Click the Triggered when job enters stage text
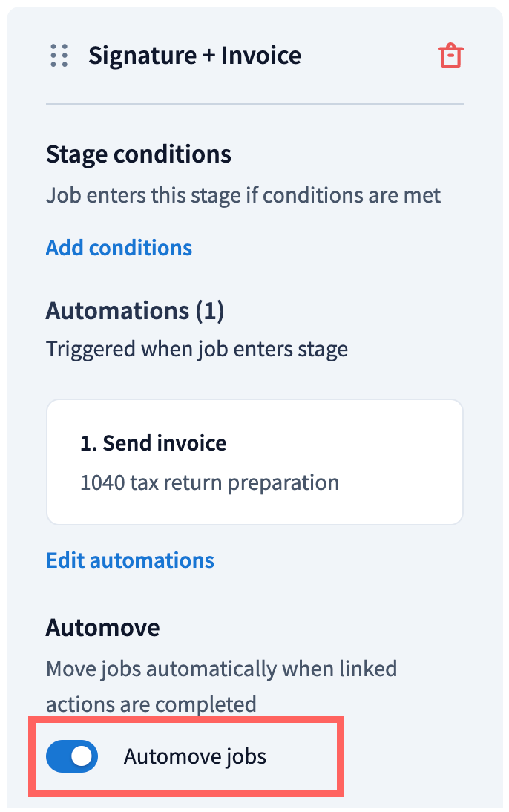The width and height of the screenshot is (509, 812). (x=197, y=349)
